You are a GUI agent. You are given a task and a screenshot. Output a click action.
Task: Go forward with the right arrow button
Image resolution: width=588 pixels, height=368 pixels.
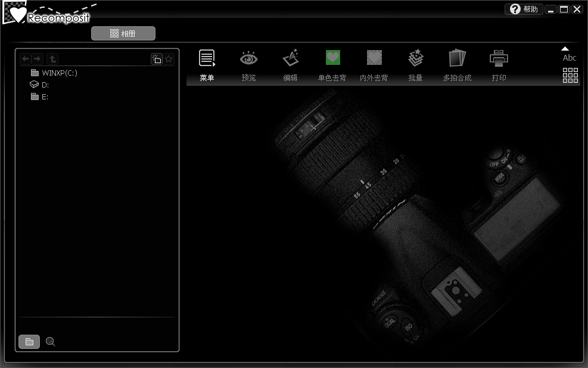(x=38, y=59)
